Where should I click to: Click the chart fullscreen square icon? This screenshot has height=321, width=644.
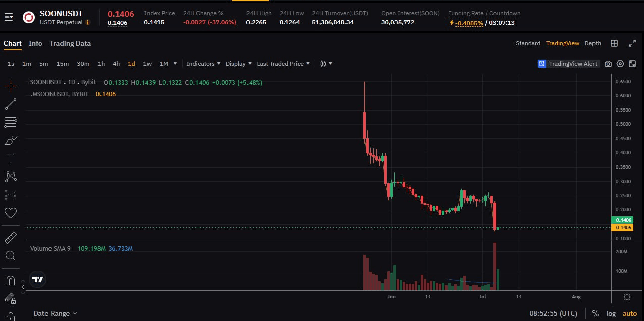click(x=632, y=64)
